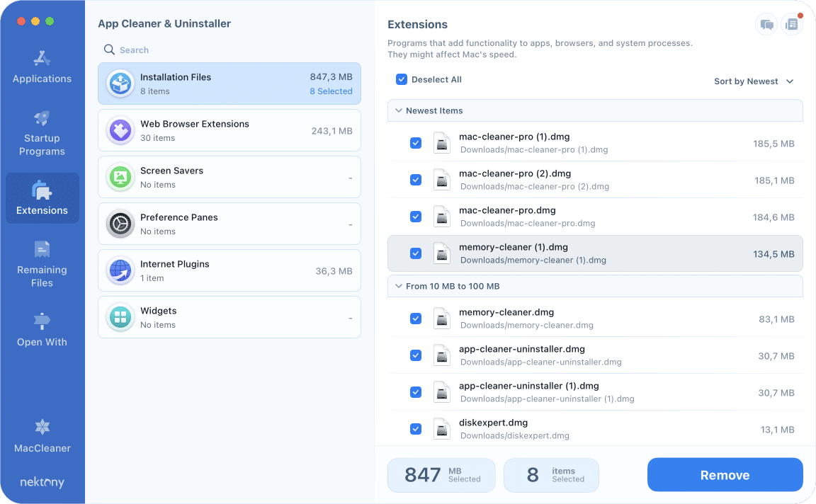Click the memory-cleaner.dmg file icon
Screen dimensions: 816x504
[x=442, y=319]
